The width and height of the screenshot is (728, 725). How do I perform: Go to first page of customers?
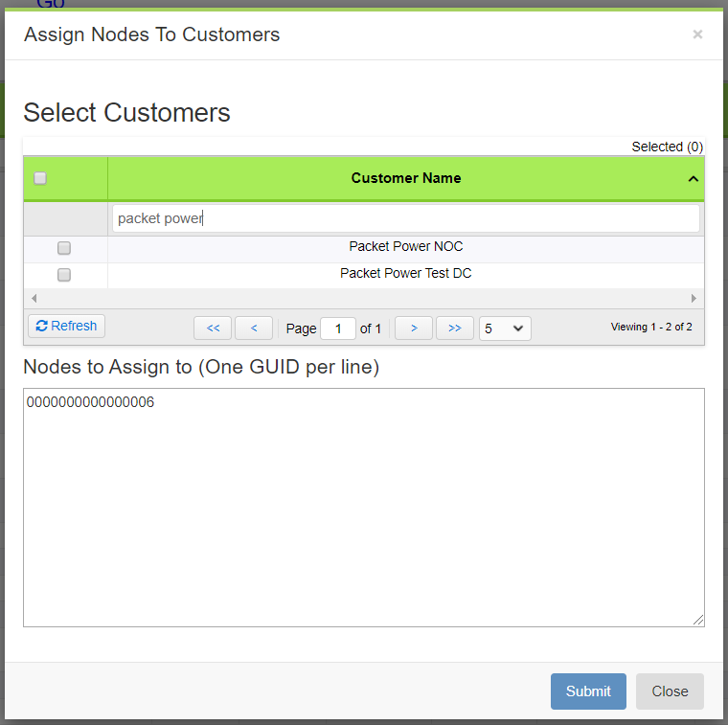click(213, 329)
